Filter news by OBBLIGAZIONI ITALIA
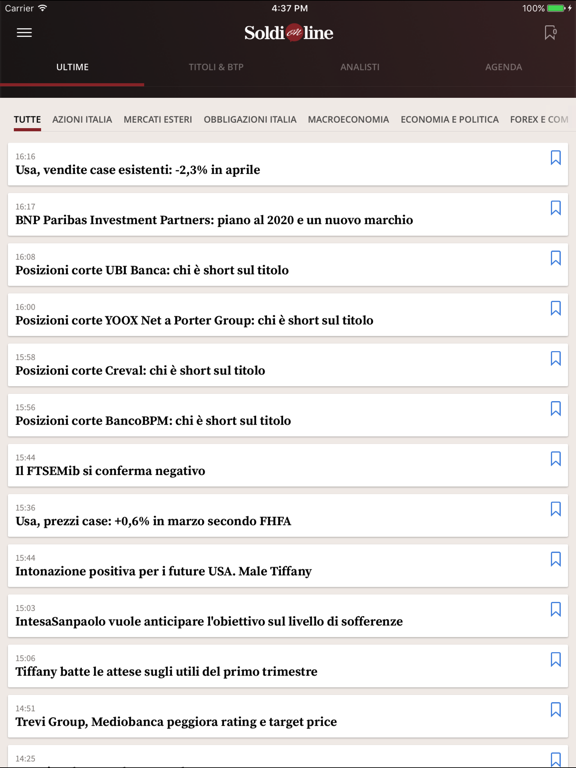Image resolution: width=576 pixels, height=768 pixels. (x=250, y=120)
